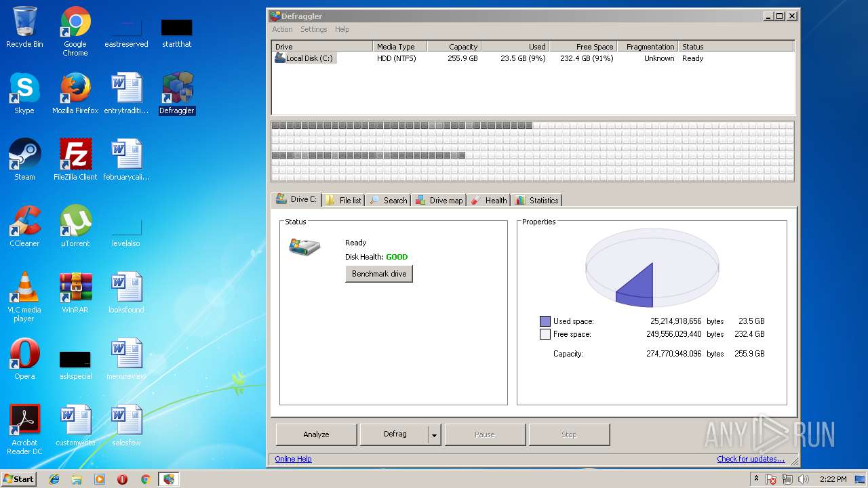Open the Acrobat Reader DC shortcut
Screen dimensions: 868x488
[x=24, y=430]
